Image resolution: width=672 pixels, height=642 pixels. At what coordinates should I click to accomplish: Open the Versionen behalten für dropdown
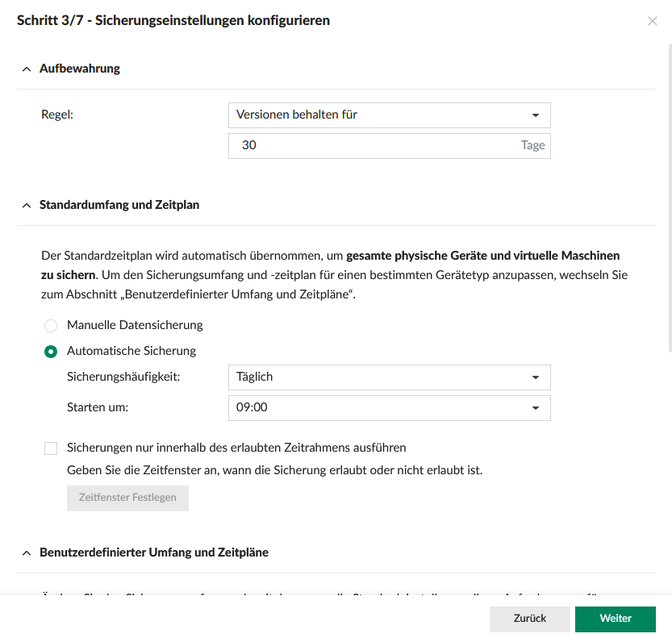[379, 115]
